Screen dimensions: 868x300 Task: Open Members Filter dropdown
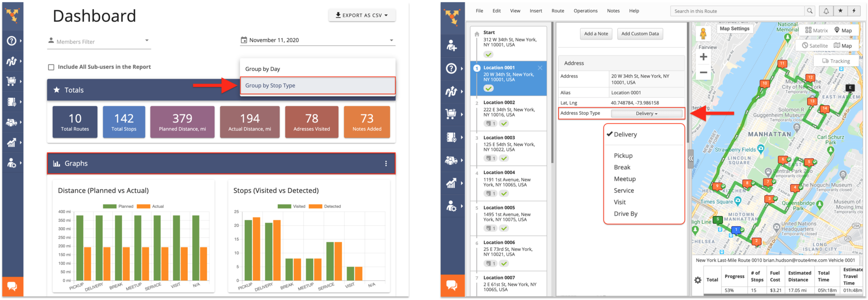pos(99,41)
